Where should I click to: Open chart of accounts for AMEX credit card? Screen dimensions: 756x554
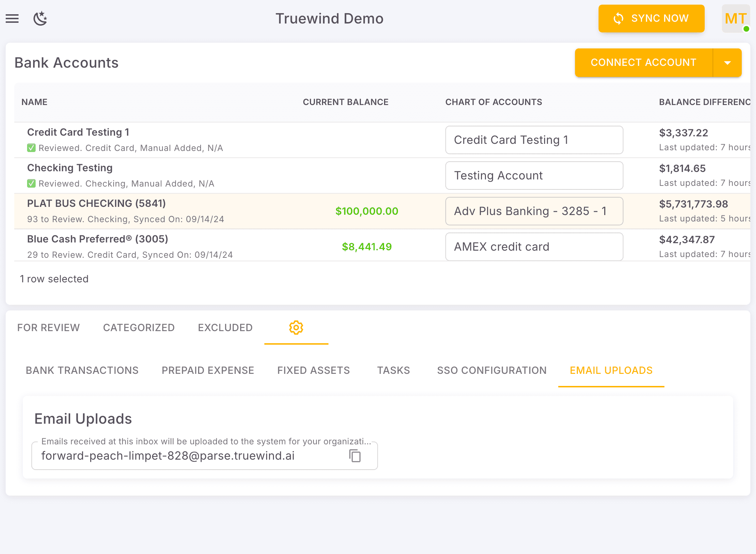(534, 246)
